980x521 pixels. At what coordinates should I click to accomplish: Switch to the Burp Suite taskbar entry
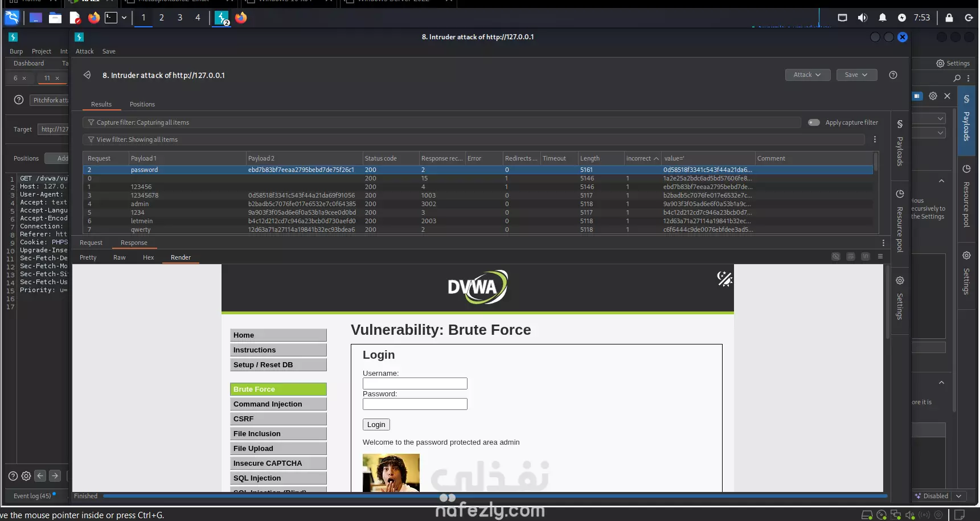click(222, 18)
